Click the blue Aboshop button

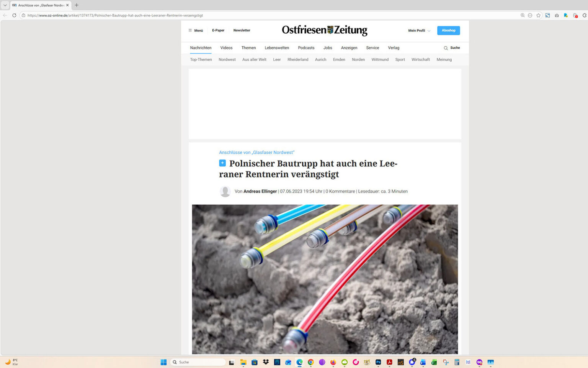pos(448,30)
